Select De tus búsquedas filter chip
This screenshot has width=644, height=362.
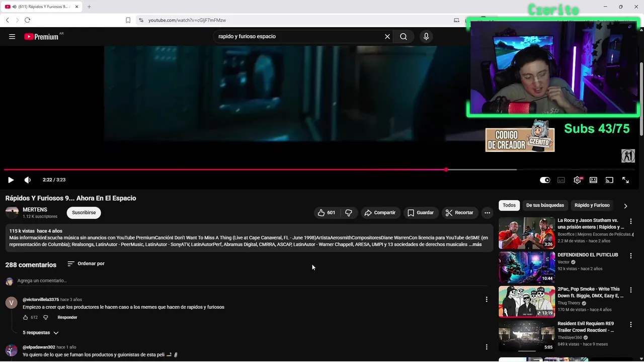click(545, 205)
